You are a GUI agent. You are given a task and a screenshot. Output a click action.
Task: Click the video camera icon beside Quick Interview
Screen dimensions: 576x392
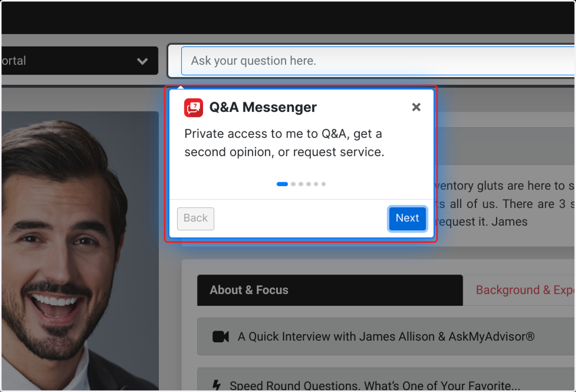coord(221,337)
